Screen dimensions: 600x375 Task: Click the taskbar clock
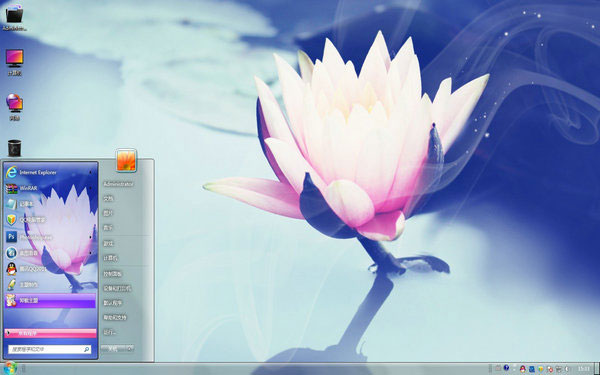click(584, 368)
